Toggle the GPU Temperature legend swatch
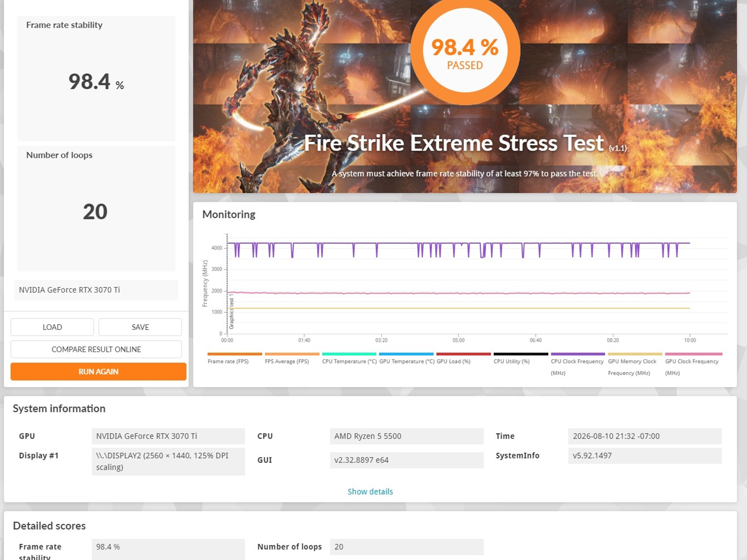The image size is (747, 560). tap(406, 354)
